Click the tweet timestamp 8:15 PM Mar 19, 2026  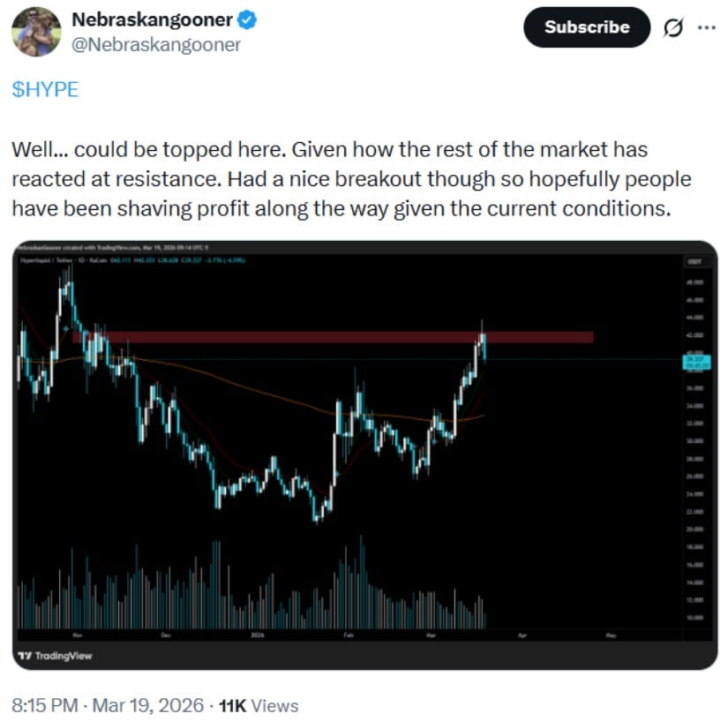pos(109,705)
